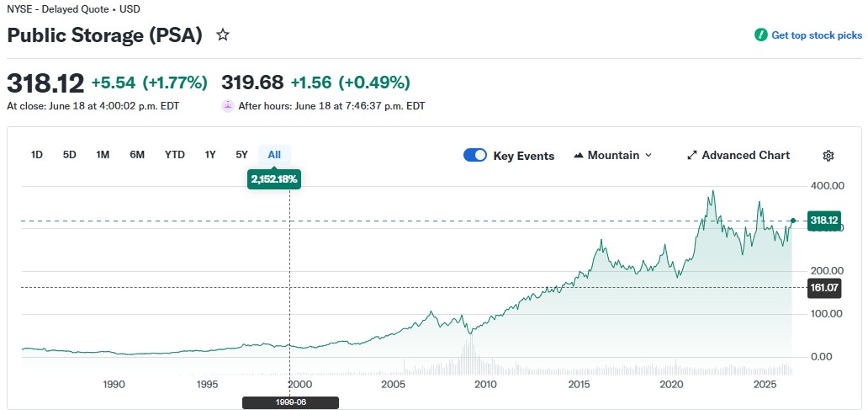The width and height of the screenshot is (868, 410).
Task: Click the 1990 label on time axis
Action: click(113, 385)
